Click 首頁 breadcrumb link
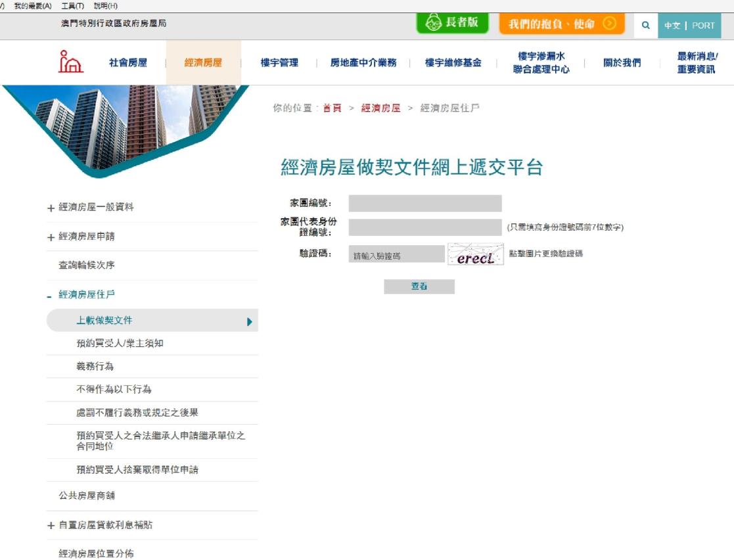 pyautogui.click(x=332, y=108)
